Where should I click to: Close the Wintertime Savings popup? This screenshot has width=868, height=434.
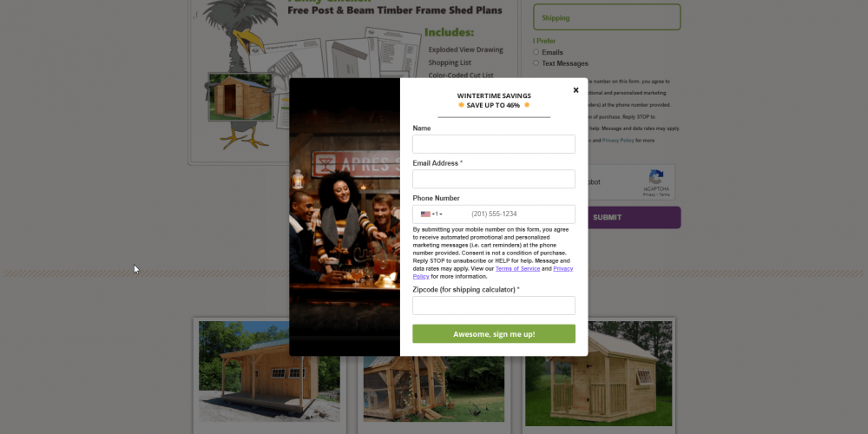575,90
